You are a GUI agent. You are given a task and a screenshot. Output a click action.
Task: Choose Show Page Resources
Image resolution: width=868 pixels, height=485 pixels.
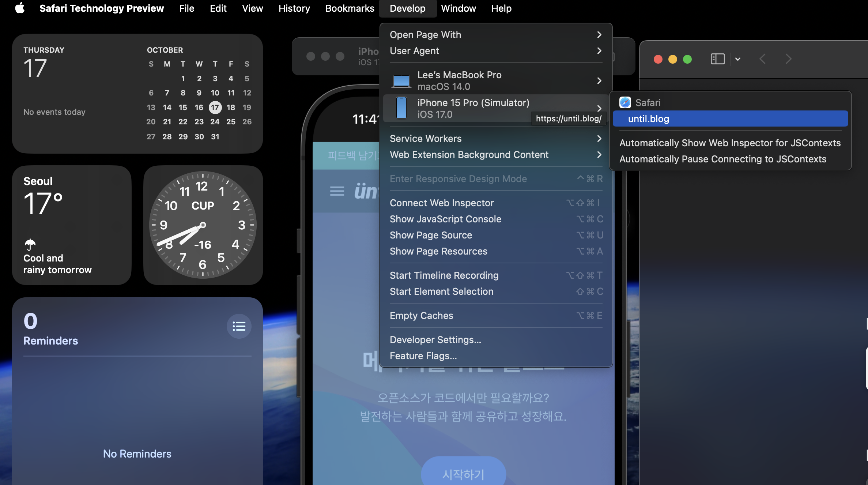pos(496,251)
